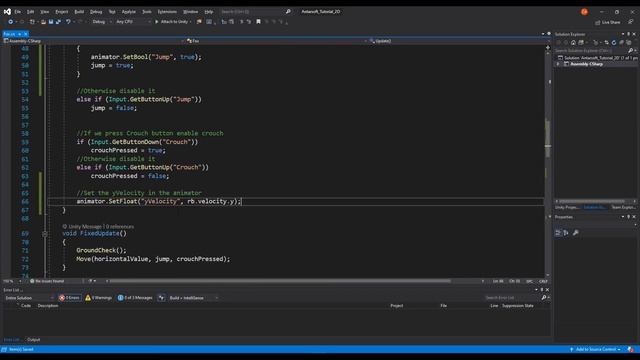Click the Save All toolbar icon
Screen dimensions: 640x360
pos(58,22)
